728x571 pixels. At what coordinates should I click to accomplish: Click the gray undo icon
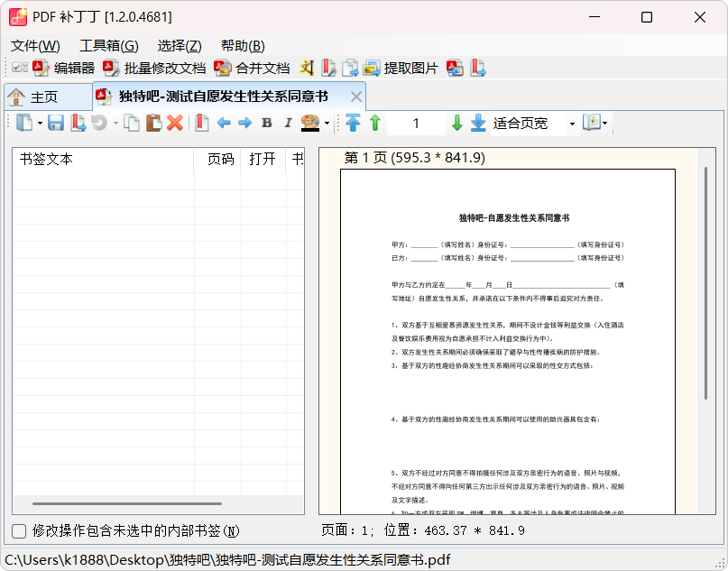pos(99,123)
